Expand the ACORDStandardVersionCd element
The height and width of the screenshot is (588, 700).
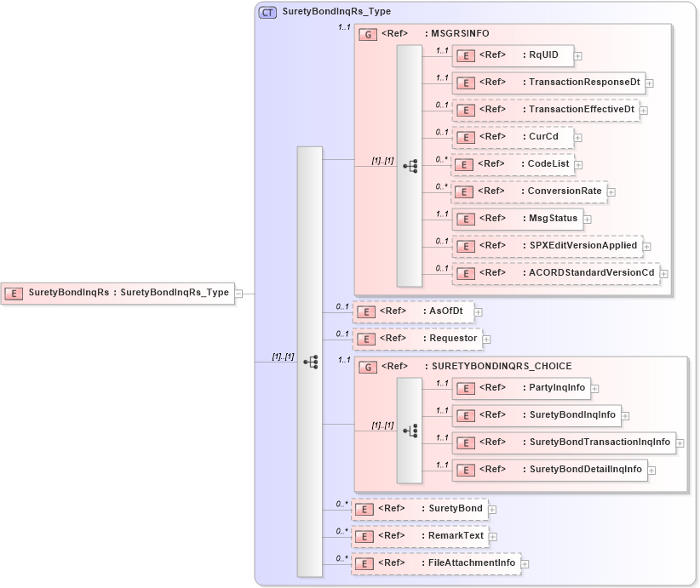tap(664, 273)
